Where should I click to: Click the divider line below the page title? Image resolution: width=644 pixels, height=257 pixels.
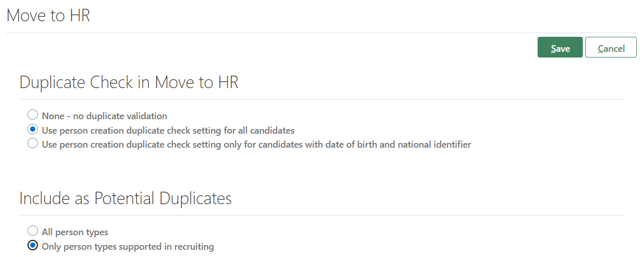pos(322,33)
